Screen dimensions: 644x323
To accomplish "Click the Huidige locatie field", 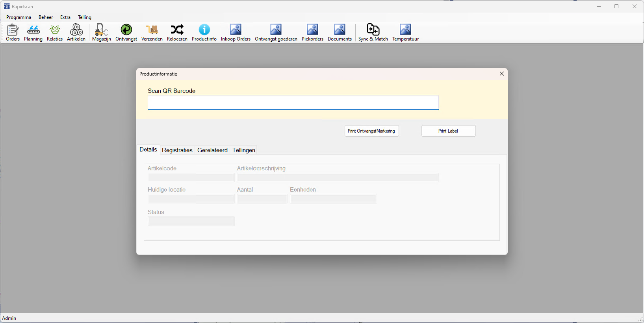I will pyautogui.click(x=191, y=199).
